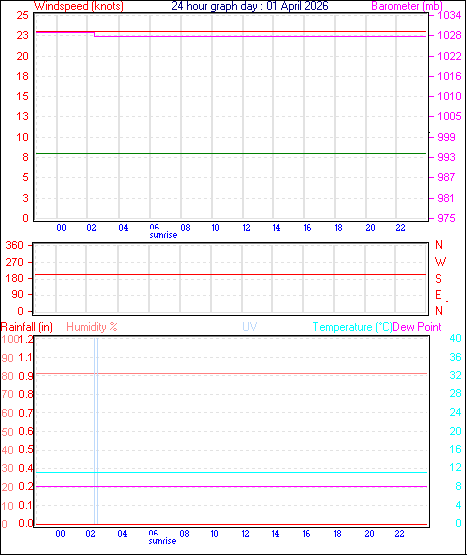This screenshot has width=467, height=559.
Task: Select the 993 barometer axis value
Action: coord(446,157)
